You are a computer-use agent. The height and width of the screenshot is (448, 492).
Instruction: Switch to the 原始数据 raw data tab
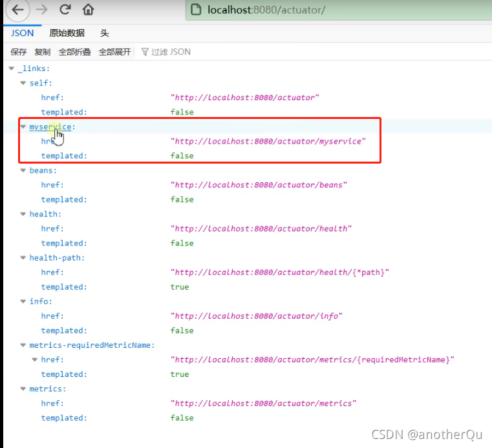pyautogui.click(x=67, y=33)
